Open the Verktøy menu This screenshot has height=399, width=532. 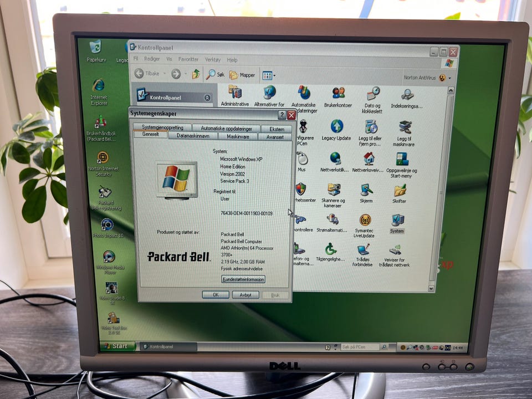[213, 59]
